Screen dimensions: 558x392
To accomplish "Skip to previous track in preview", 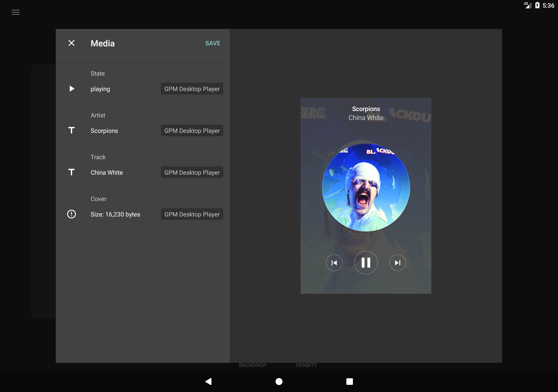I will tap(334, 263).
